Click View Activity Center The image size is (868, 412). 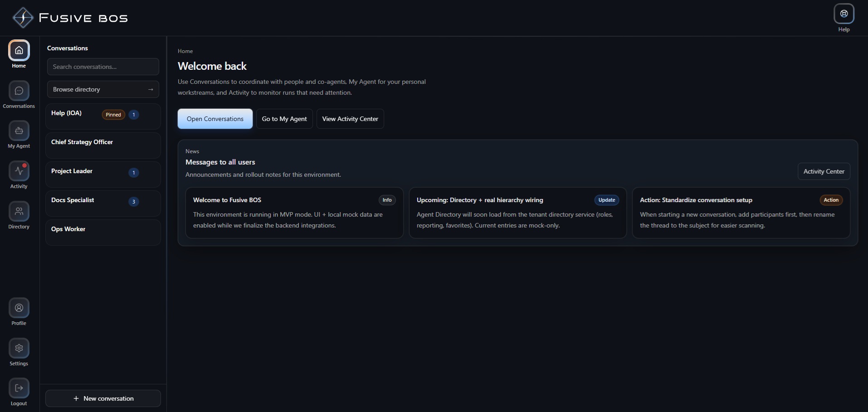(x=350, y=119)
